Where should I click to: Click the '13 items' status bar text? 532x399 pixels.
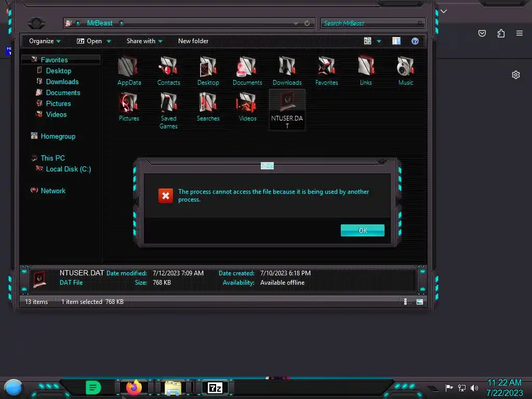tap(36, 302)
